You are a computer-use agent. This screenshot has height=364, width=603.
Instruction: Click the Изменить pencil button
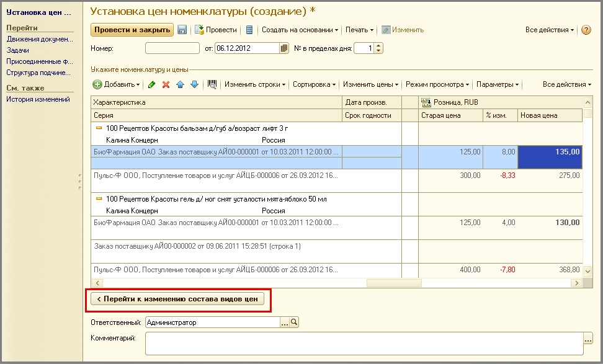pyautogui.click(x=403, y=30)
